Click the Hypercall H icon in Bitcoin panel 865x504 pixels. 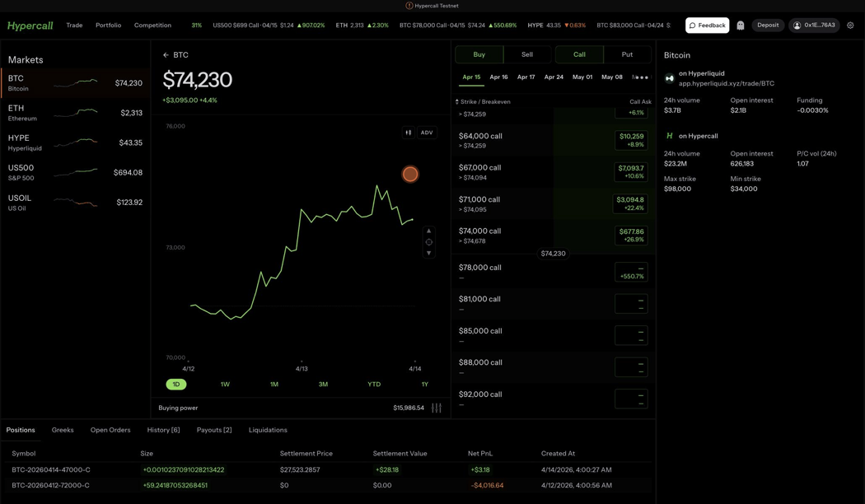tap(668, 135)
